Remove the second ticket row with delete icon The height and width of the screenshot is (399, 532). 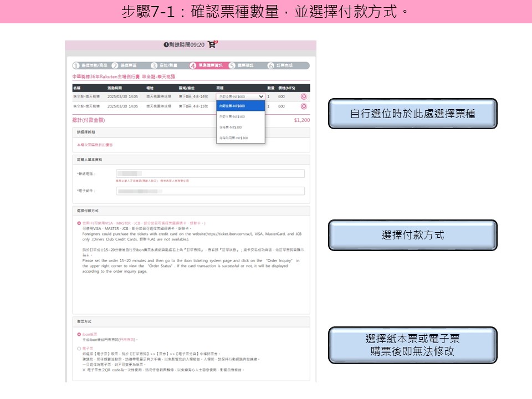coord(304,106)
